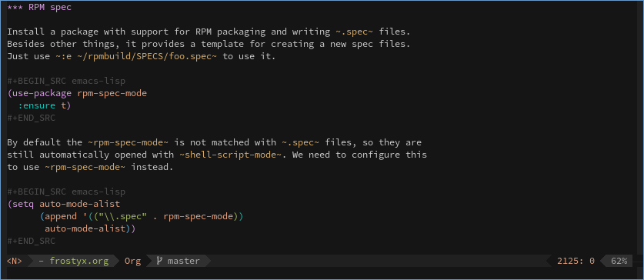Viewport: 644px width, 280px height.
Task: Click the frostyx.org buffer name
Action: (x=79, y=261)
